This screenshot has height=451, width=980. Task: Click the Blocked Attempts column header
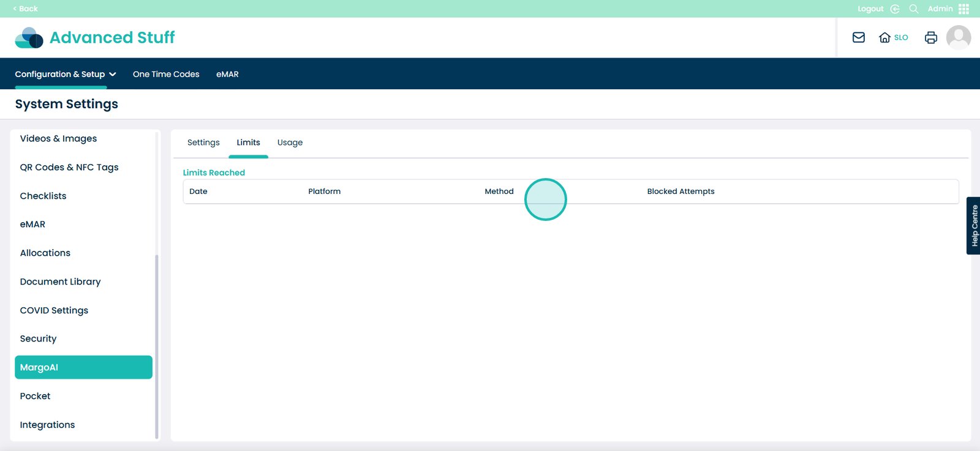pyautogui.click(x=680, y=192)
